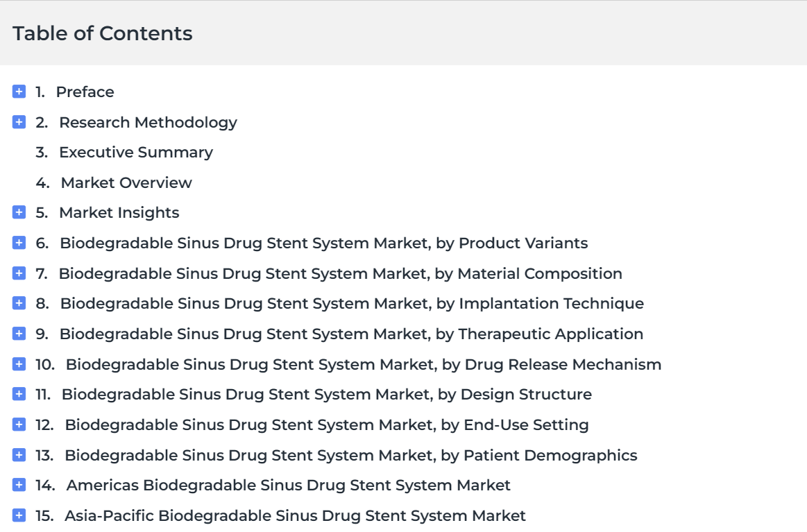
Task: Expand section 12 End-Use Setting plus icon
Action: click(19, 424)
